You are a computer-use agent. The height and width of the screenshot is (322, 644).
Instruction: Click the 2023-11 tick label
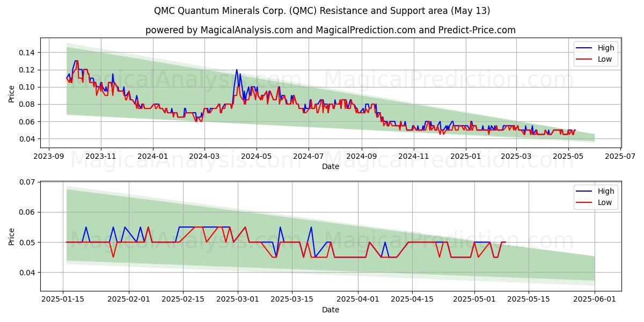pyautogui.click(x=101, y=156)
